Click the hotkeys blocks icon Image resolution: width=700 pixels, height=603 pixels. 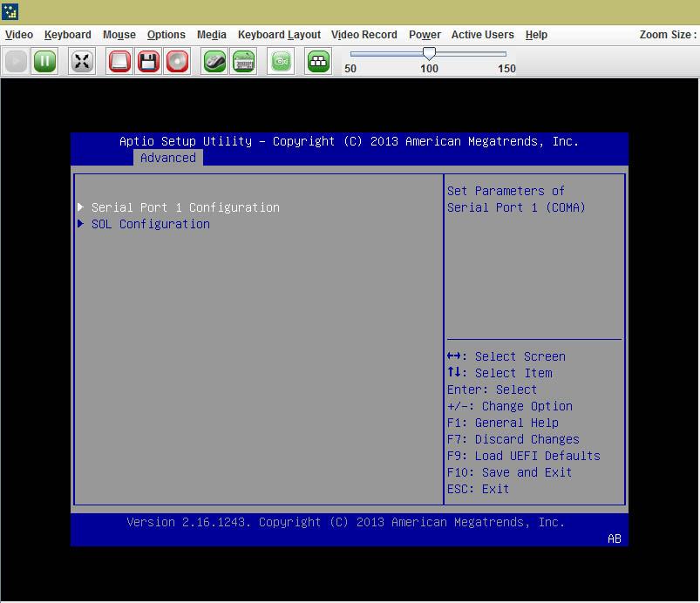click(x=318, y=61)
